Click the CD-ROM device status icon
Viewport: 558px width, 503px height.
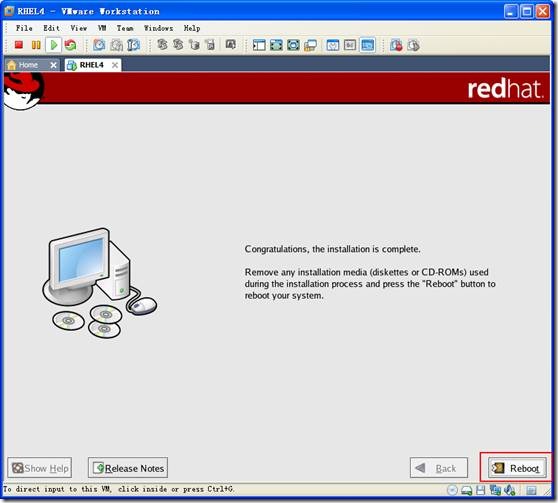coord(452,490)
